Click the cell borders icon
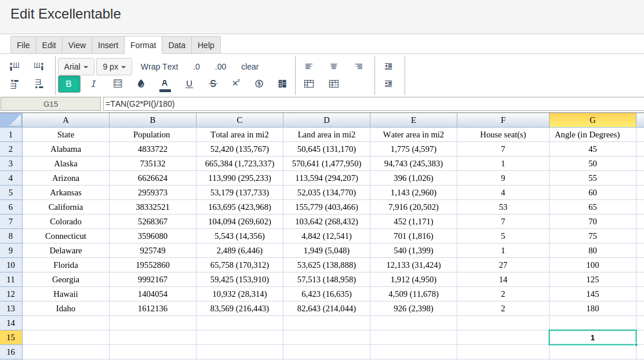The height and width of the screenshot is (360, 644). pos(118,84)
